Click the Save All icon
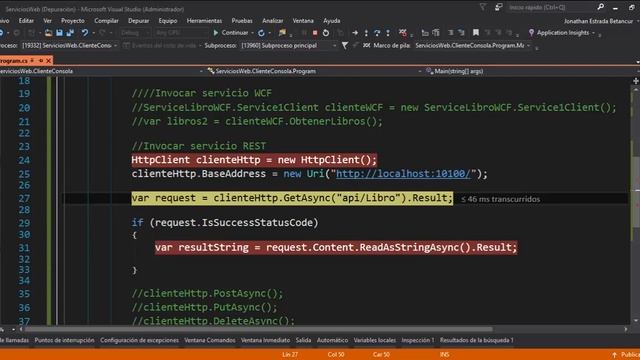The width and height of the screenshot is (640, 360). coord(70,33)
